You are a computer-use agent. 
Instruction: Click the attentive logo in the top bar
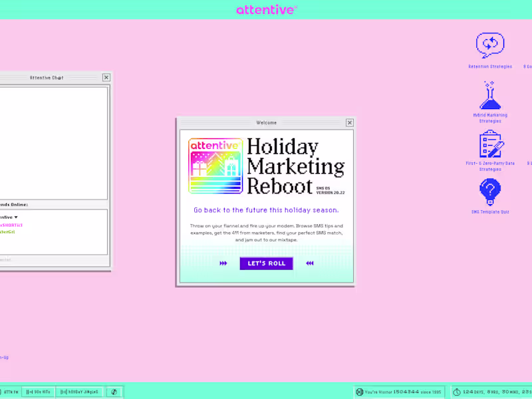(x=267, y=9)
